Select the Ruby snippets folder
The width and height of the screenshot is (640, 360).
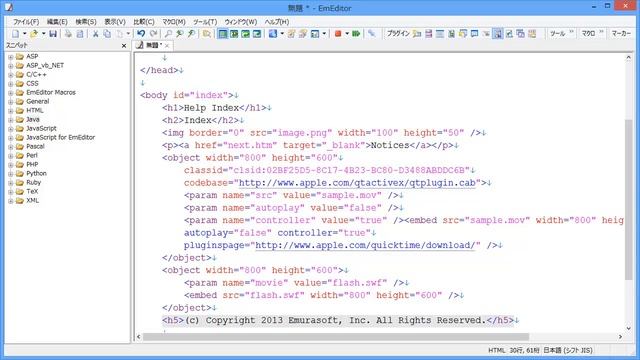tap(33, 182)
